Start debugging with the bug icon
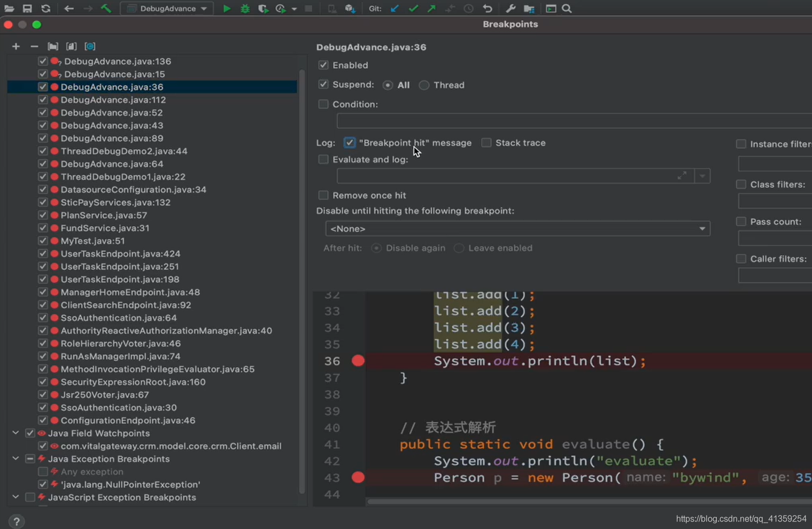Screen dimensions: 812x529 click(245, 9)
